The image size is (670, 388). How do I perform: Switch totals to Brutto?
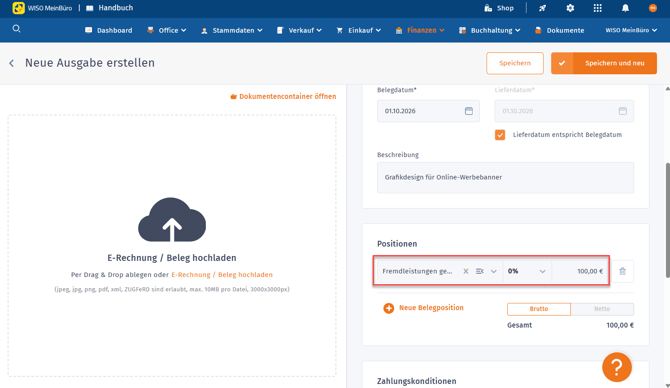(539, 309)
